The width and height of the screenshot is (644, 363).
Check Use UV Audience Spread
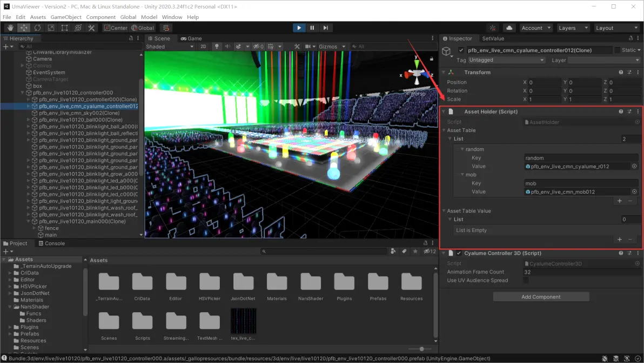click(x=526, y=280)
